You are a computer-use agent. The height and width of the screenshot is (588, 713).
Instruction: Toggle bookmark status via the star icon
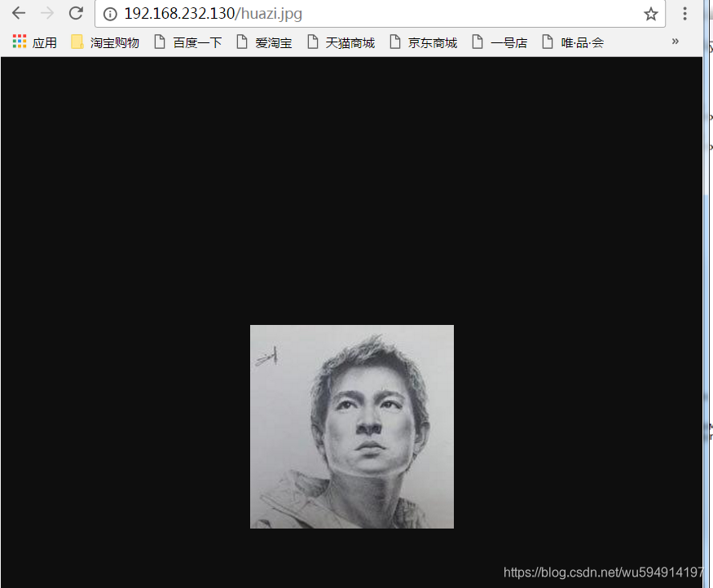click(x=649, y=14)
